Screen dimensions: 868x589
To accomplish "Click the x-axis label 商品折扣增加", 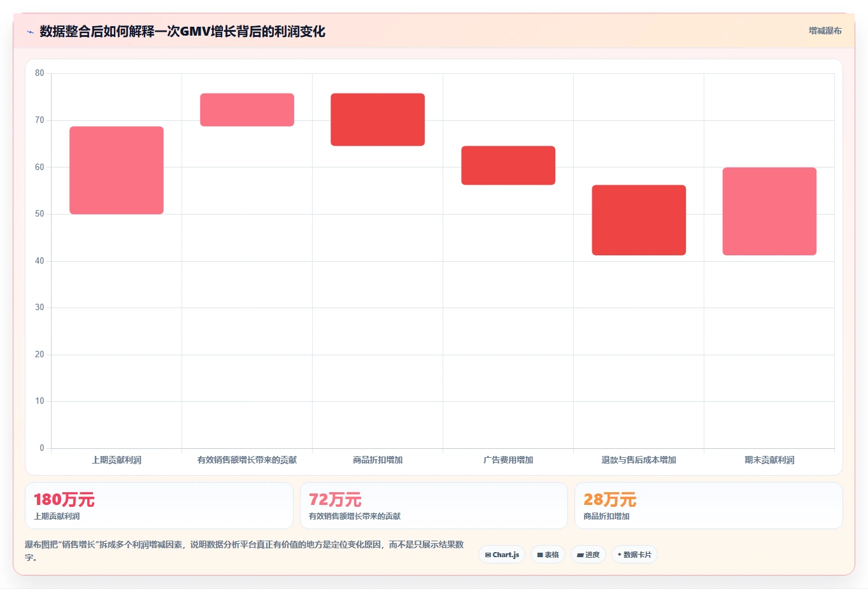I will (x=378, y=460).
